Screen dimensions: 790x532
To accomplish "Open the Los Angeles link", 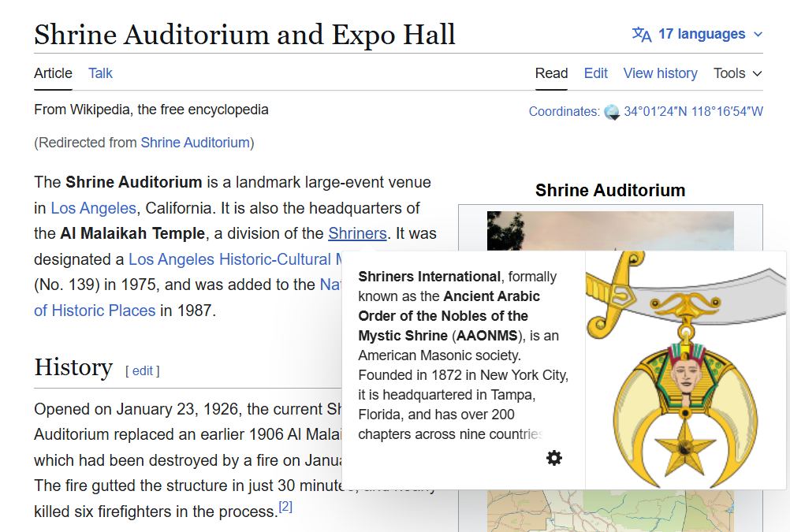I will [x=94, y=208].
